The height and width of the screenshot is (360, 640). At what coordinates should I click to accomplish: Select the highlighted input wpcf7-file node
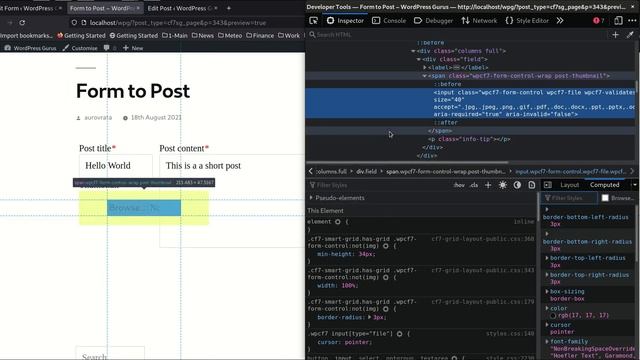471,103
